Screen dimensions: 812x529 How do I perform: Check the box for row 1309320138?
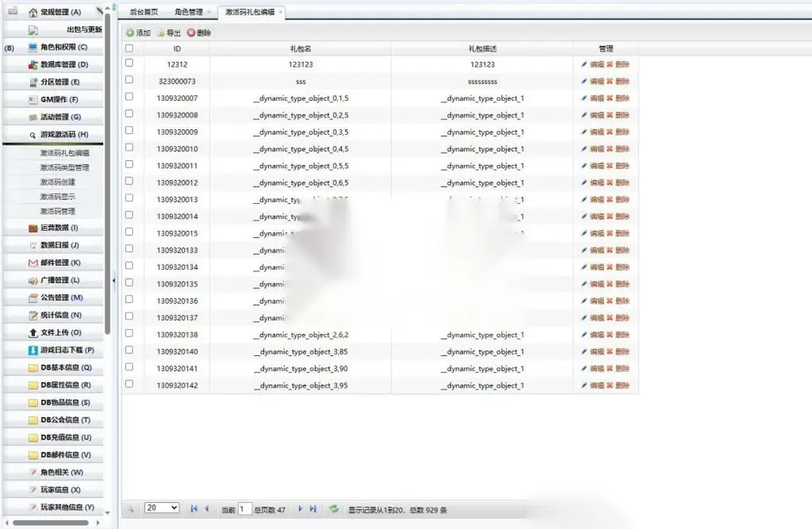pyautogui.click(x=129, y=333)
